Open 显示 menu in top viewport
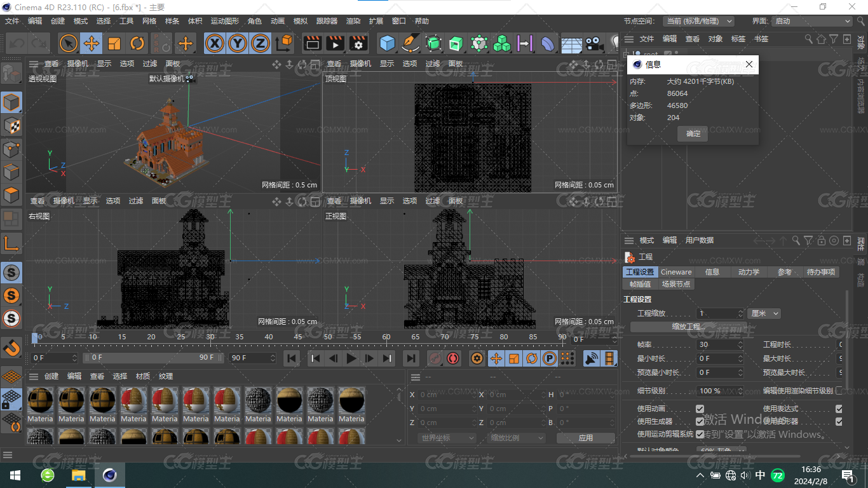This screenshot has height=488, width=868. 387,64
